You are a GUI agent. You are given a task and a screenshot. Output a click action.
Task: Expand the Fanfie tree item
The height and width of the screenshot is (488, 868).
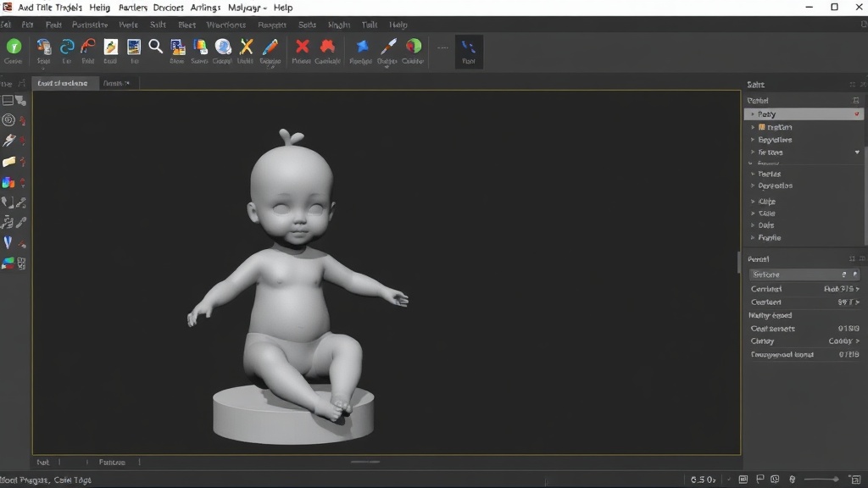pyautogui.click(x=753, y=238)
